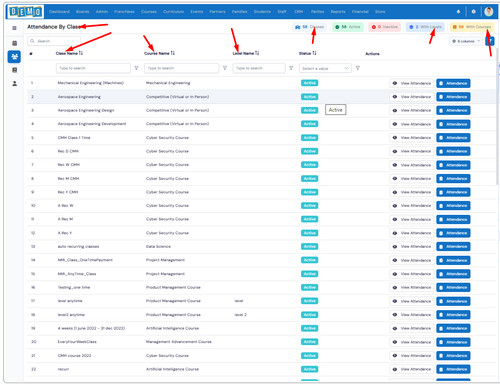View attendance for level2 anytime row
Image resolution: width=500 pixels, height=385 pixels.
[x=412, y=315]
